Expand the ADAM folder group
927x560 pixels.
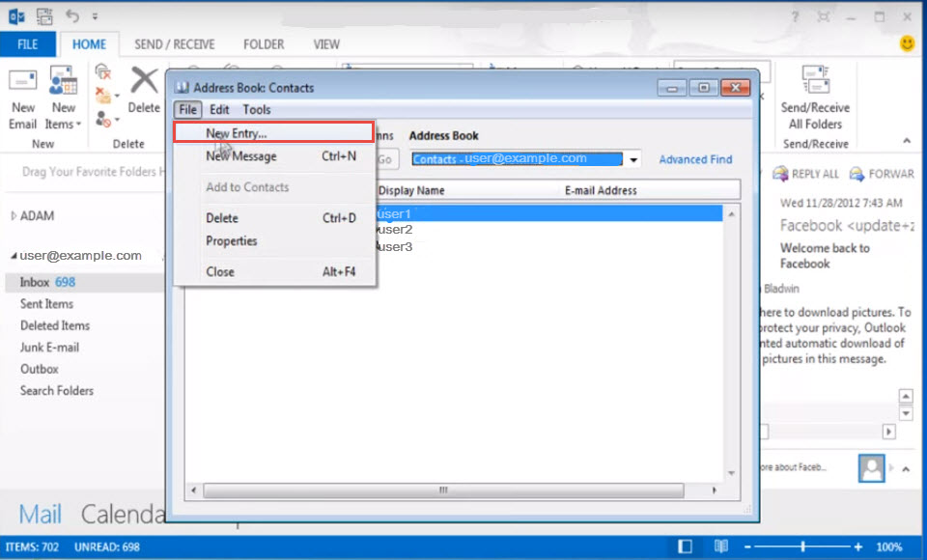[x=14, y=215]
